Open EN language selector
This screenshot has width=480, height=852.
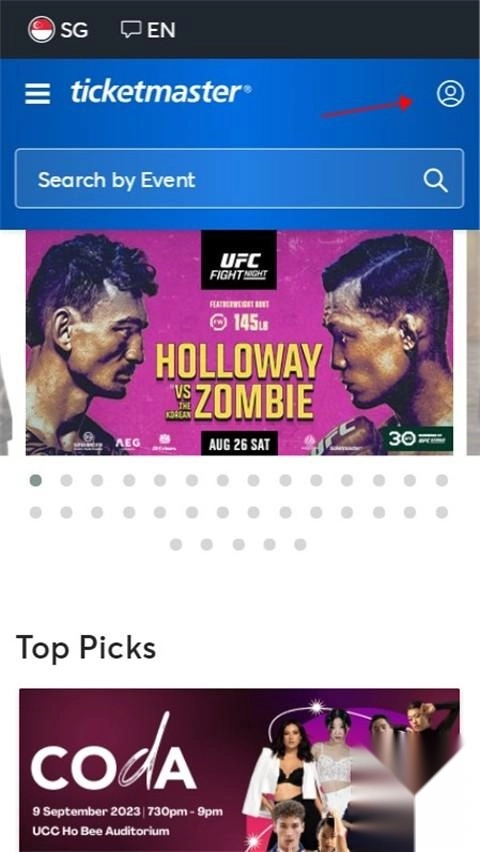[x=148, y=29]
